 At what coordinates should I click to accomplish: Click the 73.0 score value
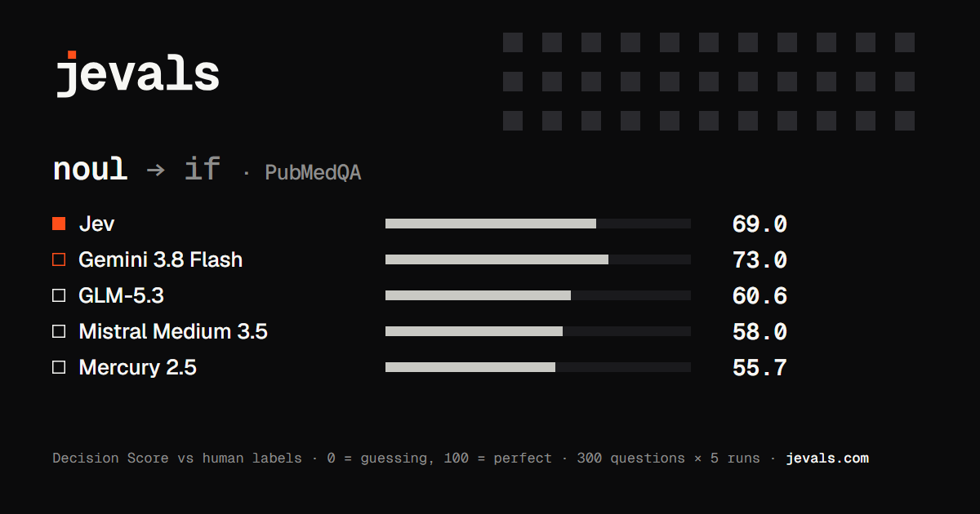tap(759, 260)
